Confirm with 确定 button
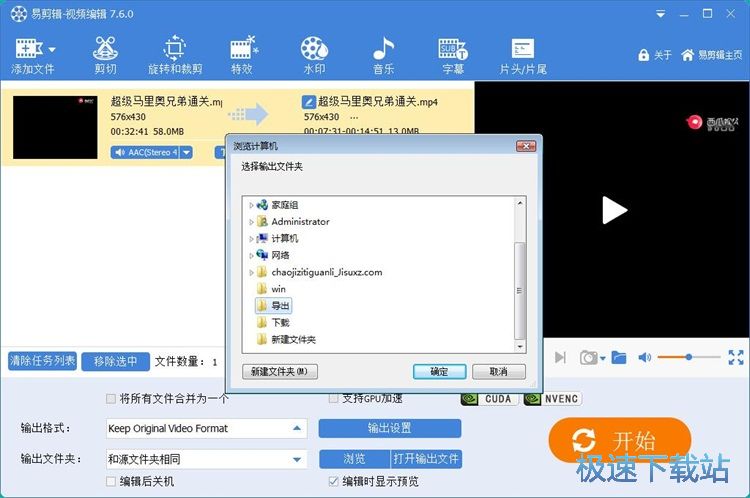The width and height of the screenshot is (750, 498). (x=440, y=372)
